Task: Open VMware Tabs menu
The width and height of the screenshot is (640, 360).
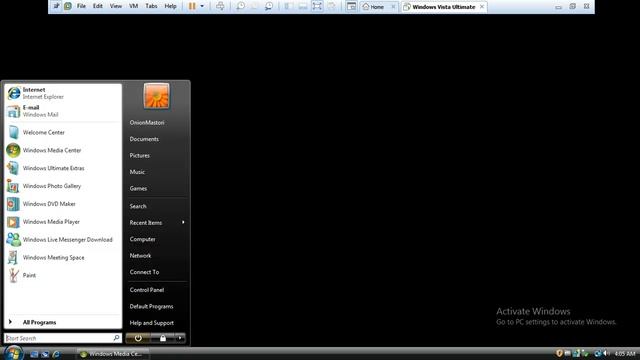Action: click(151, 6)
